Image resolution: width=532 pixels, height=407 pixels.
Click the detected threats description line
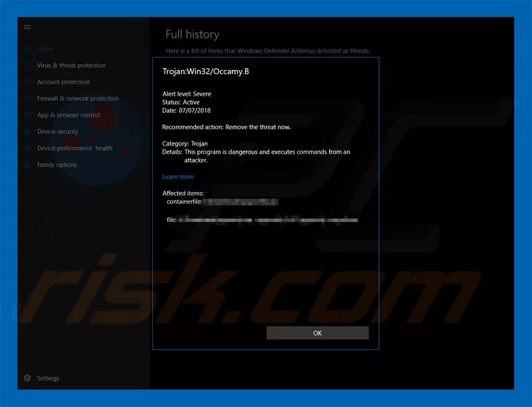267,51
